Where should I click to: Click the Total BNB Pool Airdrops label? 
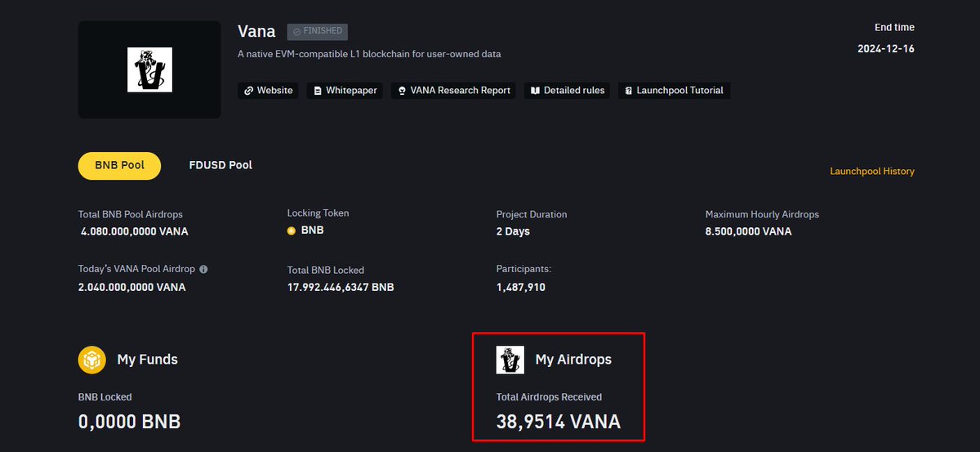coord(131,214)
